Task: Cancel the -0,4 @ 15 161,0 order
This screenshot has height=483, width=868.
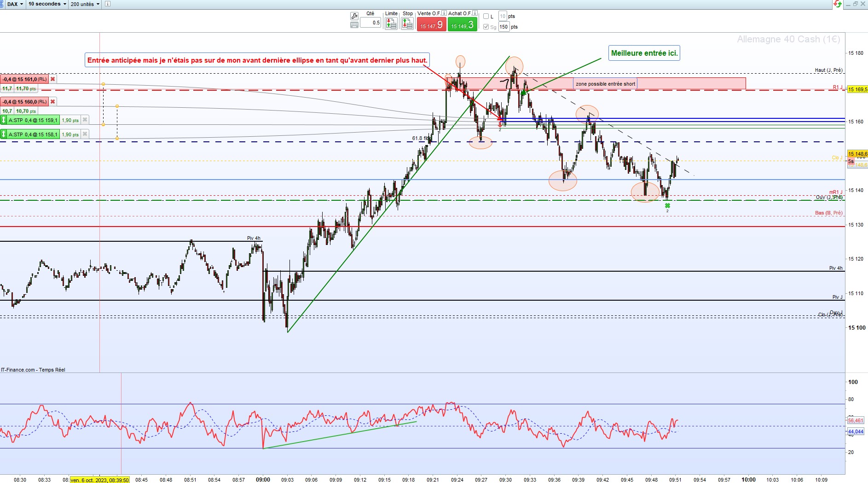Action: [x=53, y=79]
